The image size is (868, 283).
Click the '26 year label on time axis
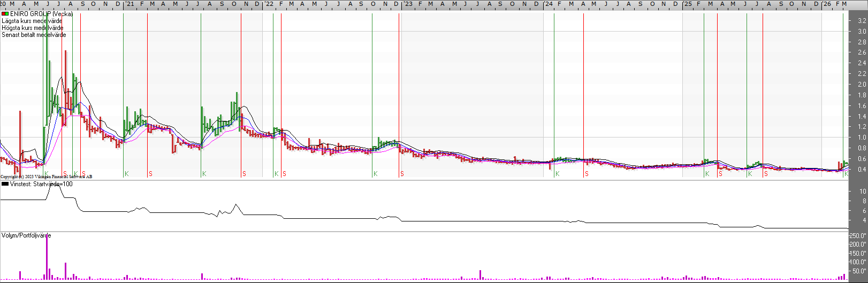(827, 4)
